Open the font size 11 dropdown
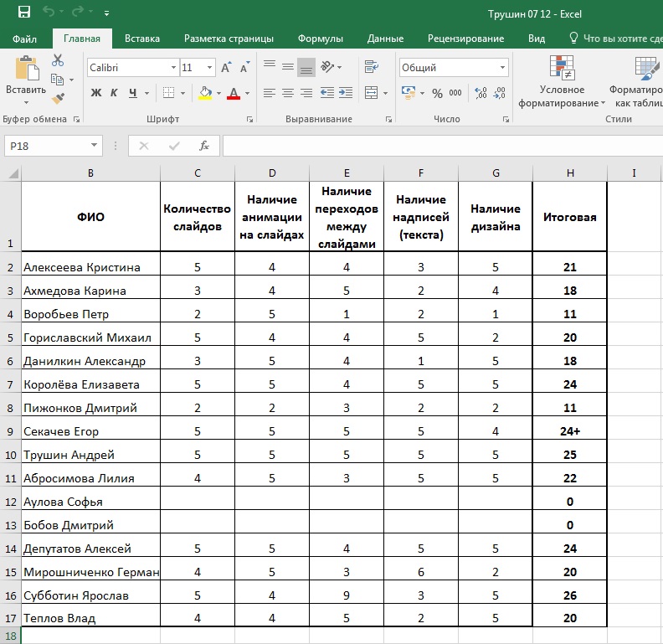 coord(209,67)
